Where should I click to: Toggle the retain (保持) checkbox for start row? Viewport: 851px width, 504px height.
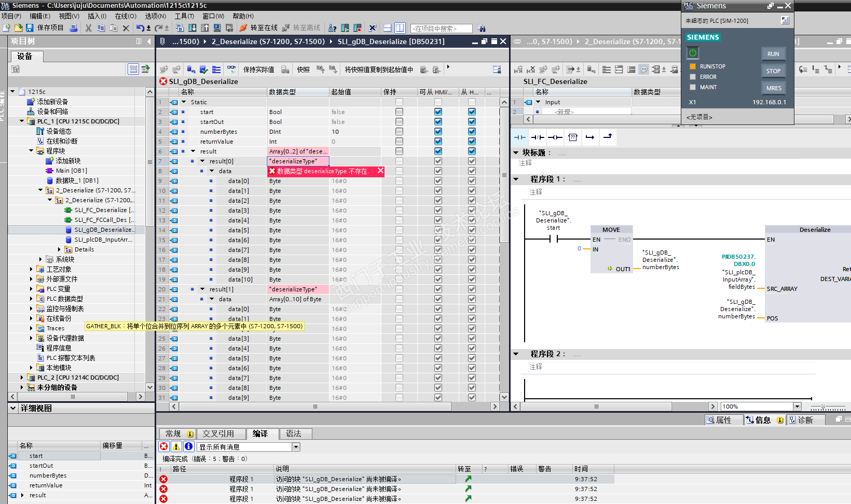pyautogui.click(x=399, y=112)
